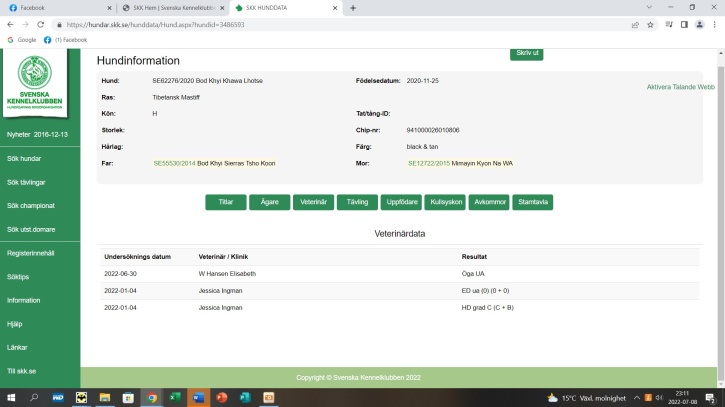
Task: Open the Windows Start menu
Action: pos(11,398)
